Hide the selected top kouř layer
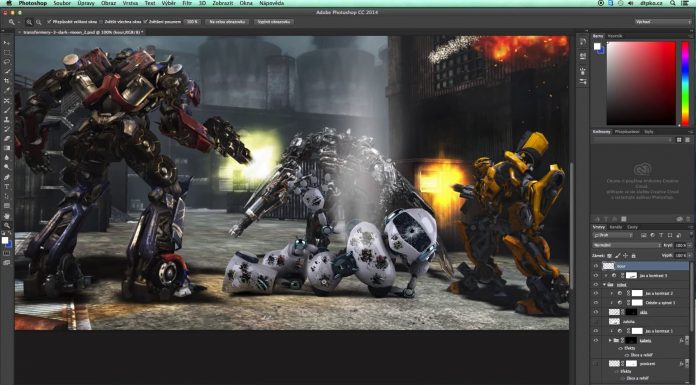The height and width of the screenshot is (385, 696). coord(596,266)
